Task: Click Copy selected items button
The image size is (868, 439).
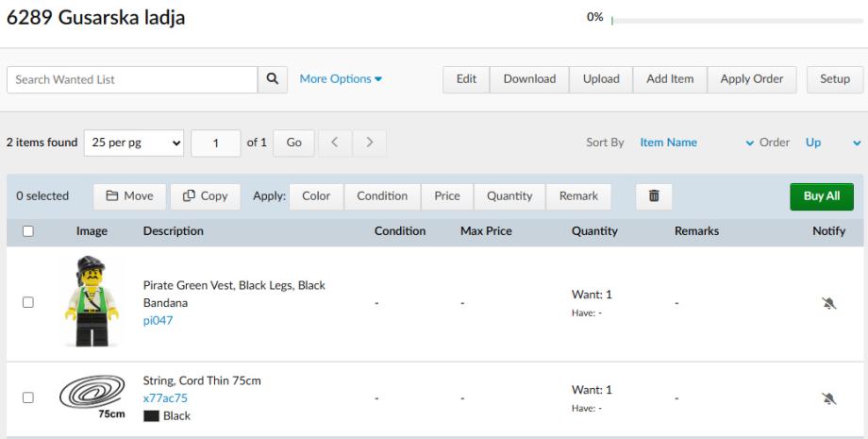Action: pos(205,196)
